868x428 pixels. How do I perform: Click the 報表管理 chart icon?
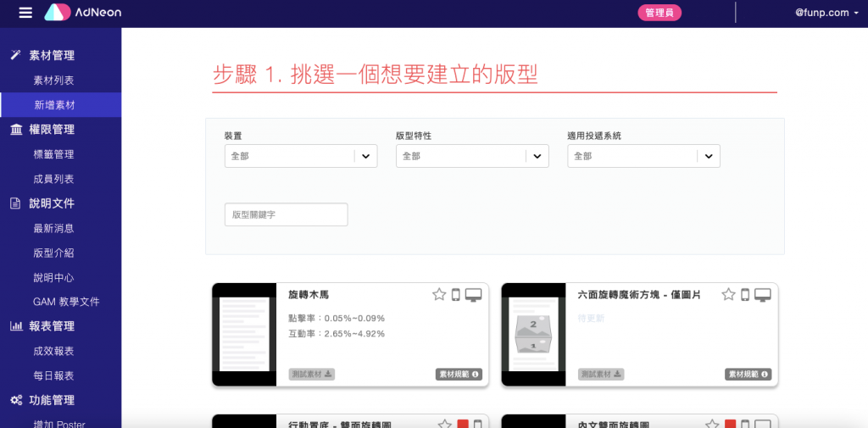pos(16,326)
